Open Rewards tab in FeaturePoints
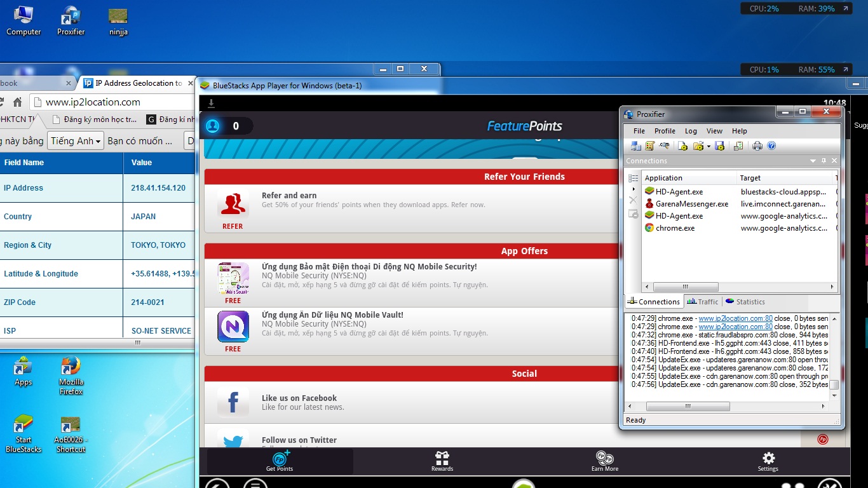868x488 pixels. [442, 461]
